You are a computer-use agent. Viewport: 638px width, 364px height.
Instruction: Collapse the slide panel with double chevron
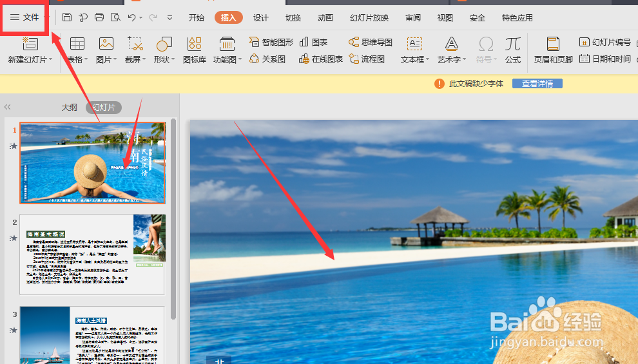[7, 107]
